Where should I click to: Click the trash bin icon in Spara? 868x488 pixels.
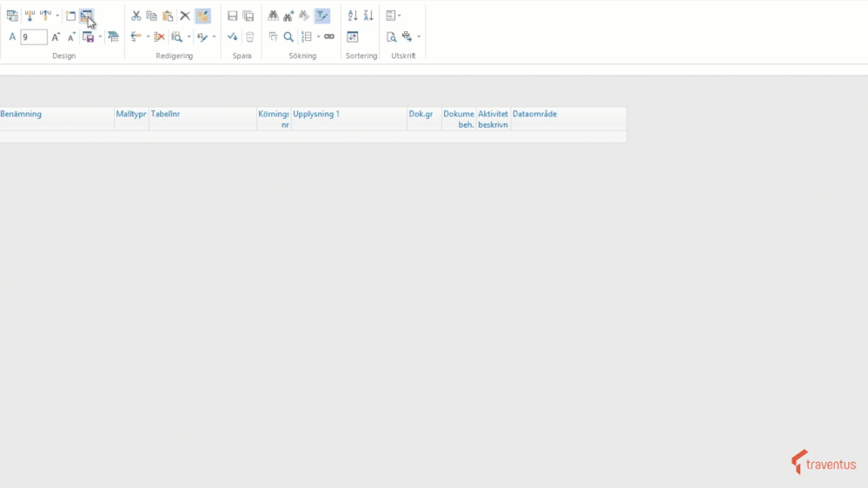[x=249, y=37]
